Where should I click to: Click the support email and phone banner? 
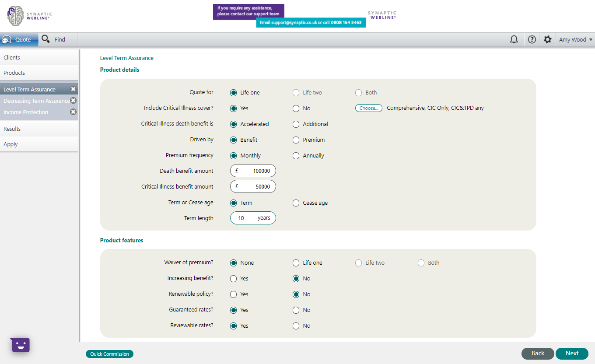pos(311,22)
